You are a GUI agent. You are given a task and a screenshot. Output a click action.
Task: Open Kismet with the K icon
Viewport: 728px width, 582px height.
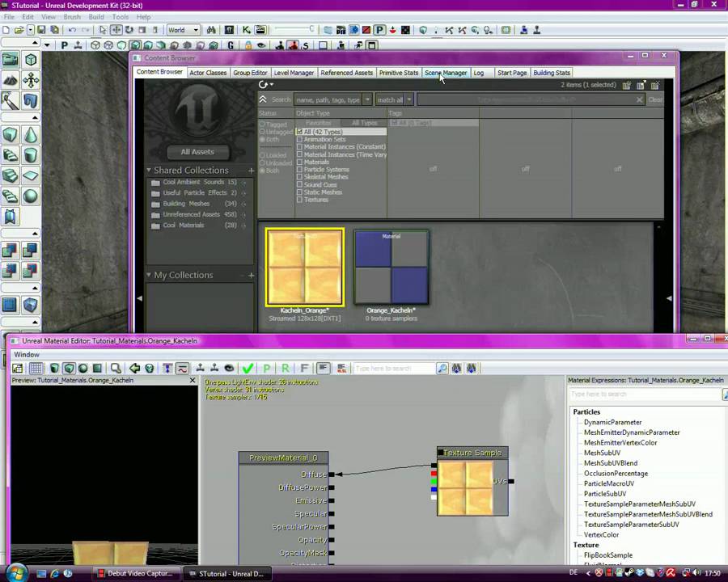point(246,30)
